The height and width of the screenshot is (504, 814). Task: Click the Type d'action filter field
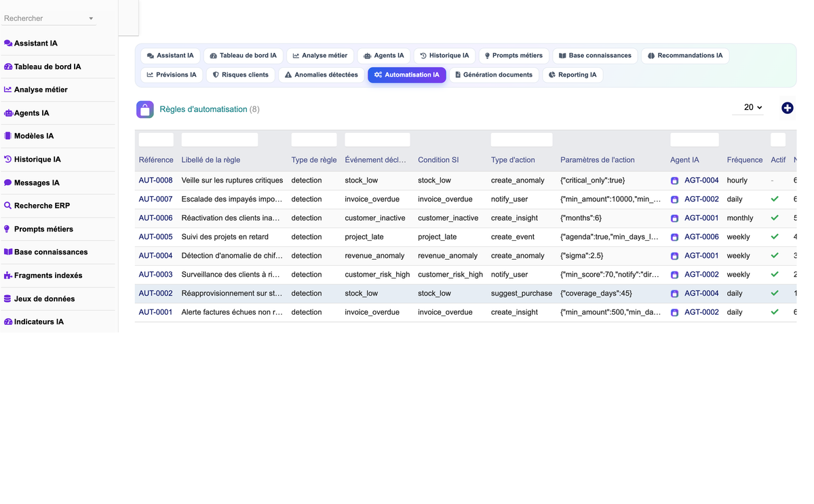point(522,140)
